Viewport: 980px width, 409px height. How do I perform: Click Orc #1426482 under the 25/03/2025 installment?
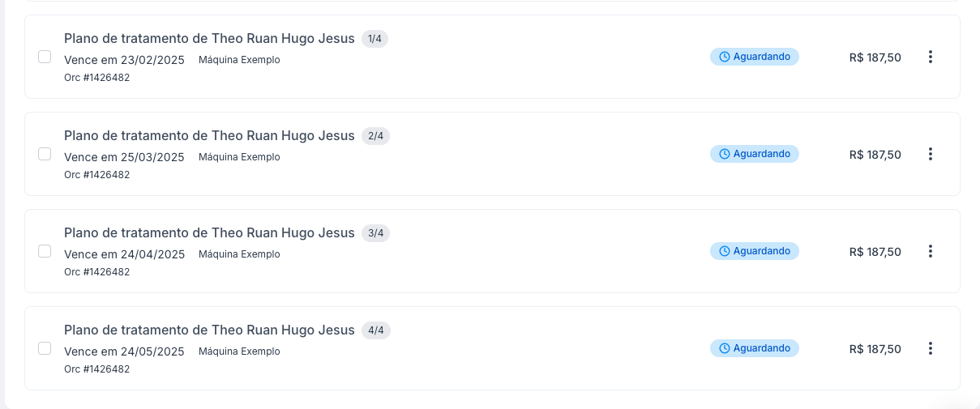pos(96,175)
